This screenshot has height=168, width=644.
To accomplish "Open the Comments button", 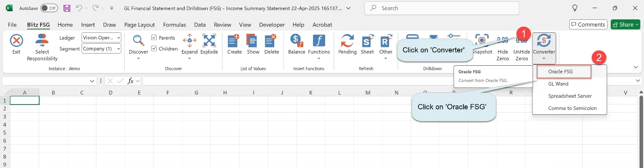I will point(588,24).
